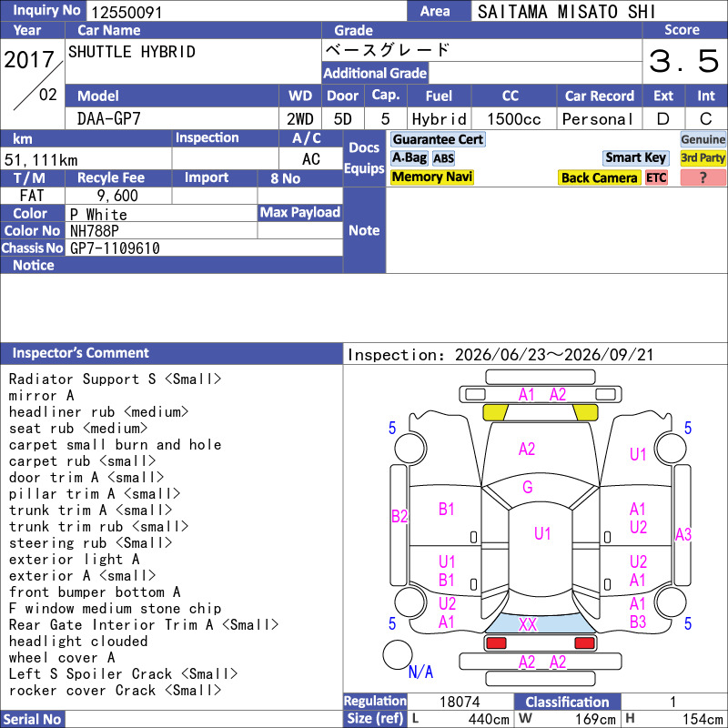The image size is (728, 728).
Task: Click area text SAITAMA MISATO SHI
Action: tap(566, 12)
